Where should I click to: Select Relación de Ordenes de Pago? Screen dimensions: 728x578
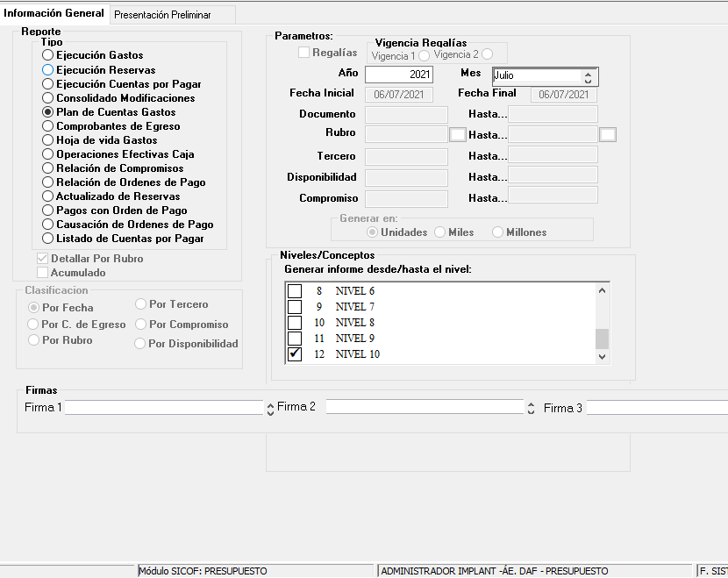48,182
